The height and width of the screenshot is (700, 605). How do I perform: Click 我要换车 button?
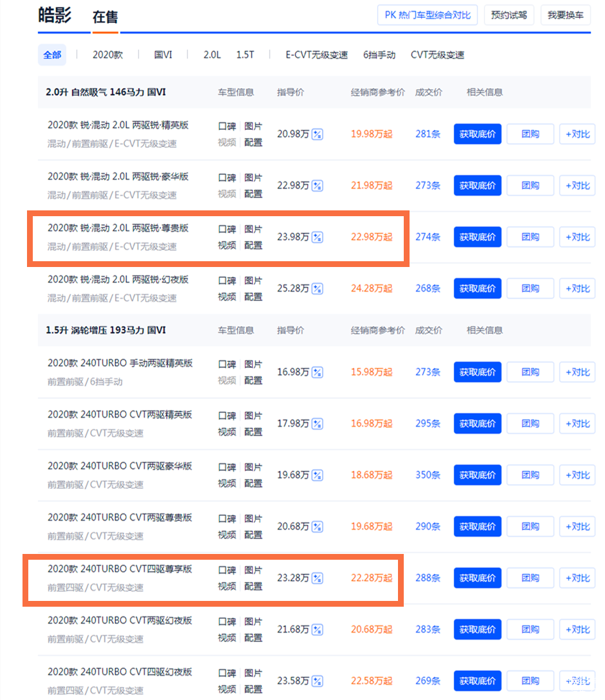pyautogui.click(x=565, y=15)
